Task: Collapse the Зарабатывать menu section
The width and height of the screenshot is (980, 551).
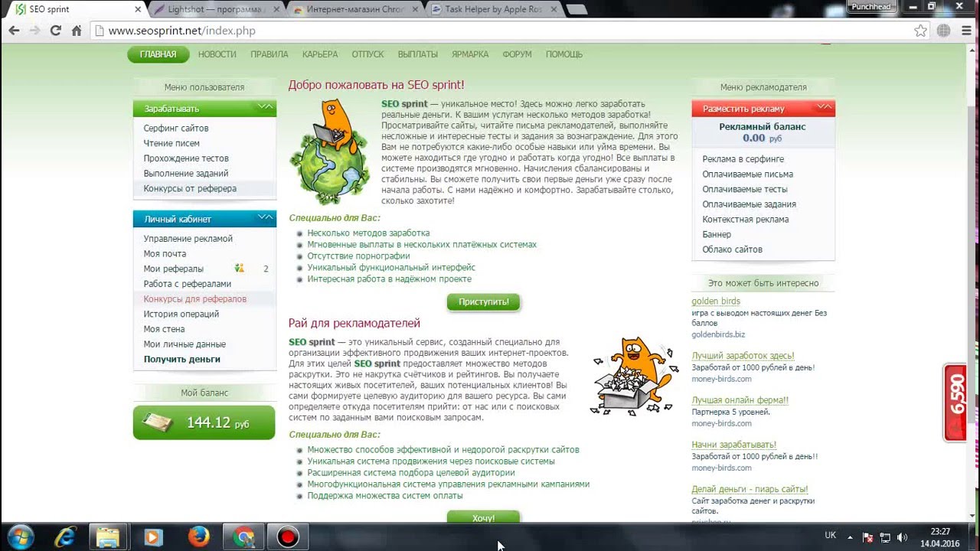Action: click(265, 107)
